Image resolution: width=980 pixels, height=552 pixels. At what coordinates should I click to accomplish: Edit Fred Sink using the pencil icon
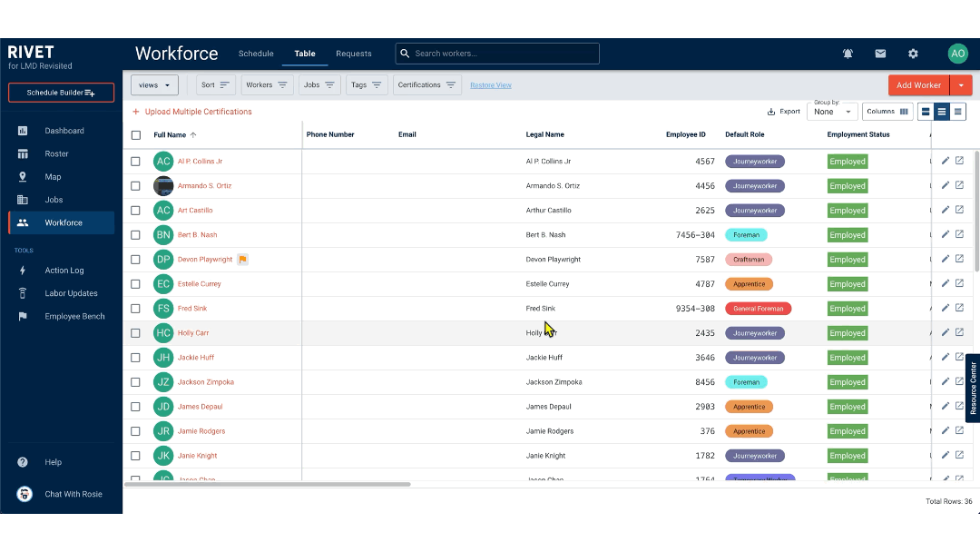click(945, 308)
